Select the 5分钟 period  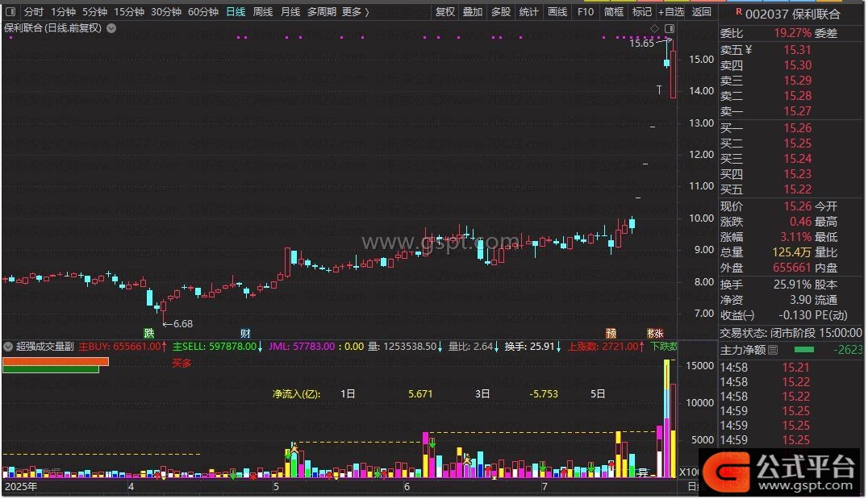tap(94, 11)
